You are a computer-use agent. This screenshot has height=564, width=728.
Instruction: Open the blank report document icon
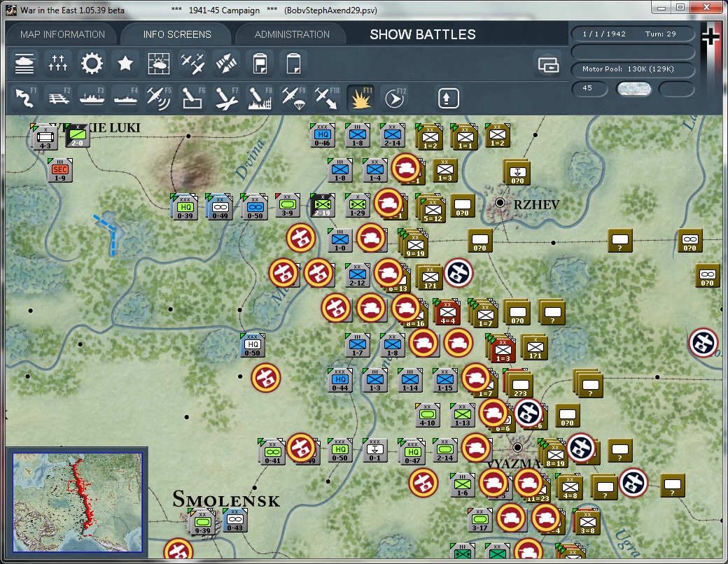coord(293,64)
